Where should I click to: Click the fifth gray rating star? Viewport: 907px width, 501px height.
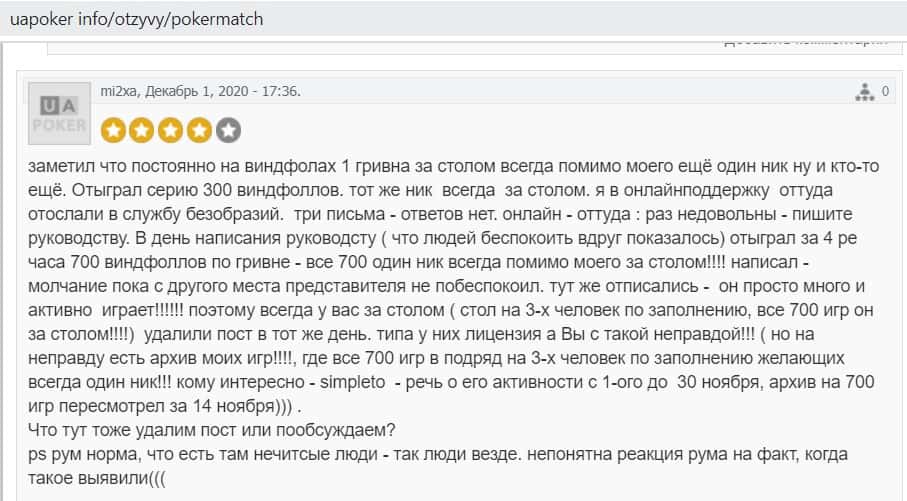tap(229, 130)
